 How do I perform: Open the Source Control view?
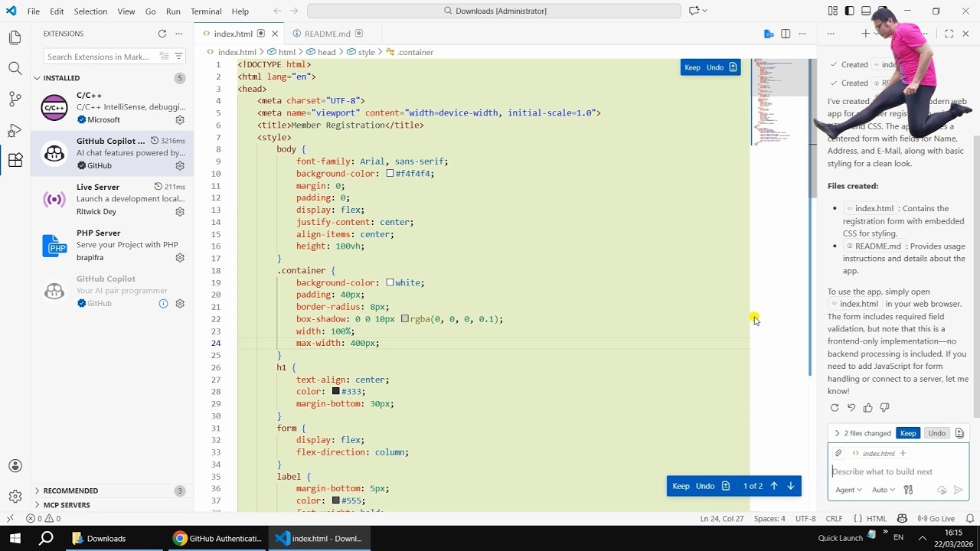(15, 99)
